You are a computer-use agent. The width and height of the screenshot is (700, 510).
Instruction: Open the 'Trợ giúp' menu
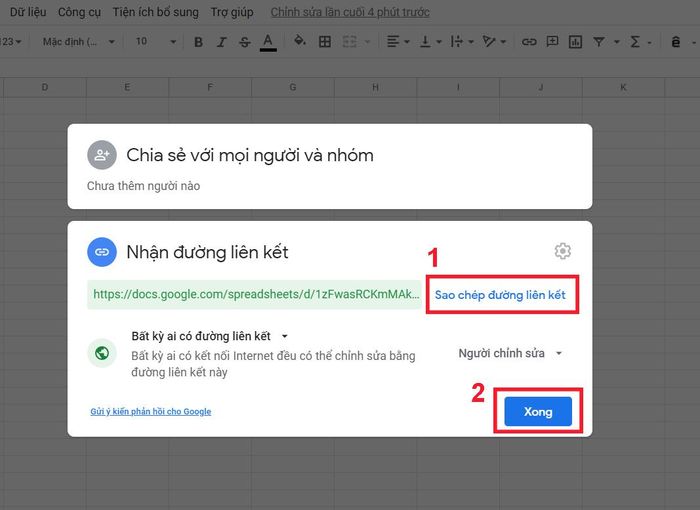(232, 13)
